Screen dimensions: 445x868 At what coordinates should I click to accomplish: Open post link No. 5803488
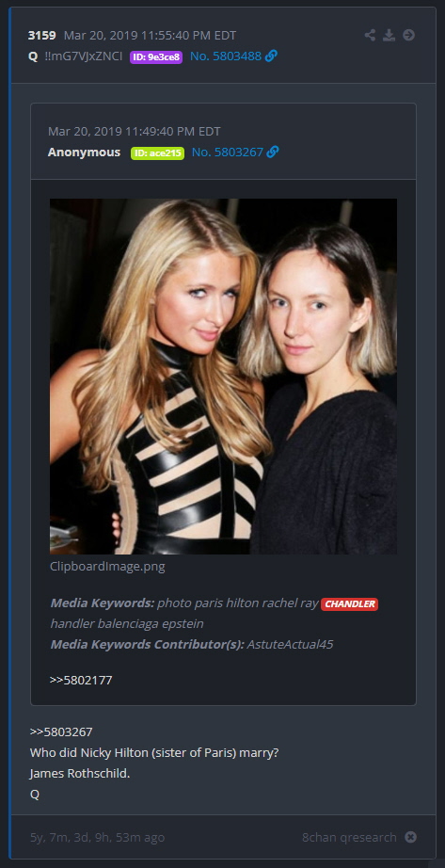tap(226, 56)
